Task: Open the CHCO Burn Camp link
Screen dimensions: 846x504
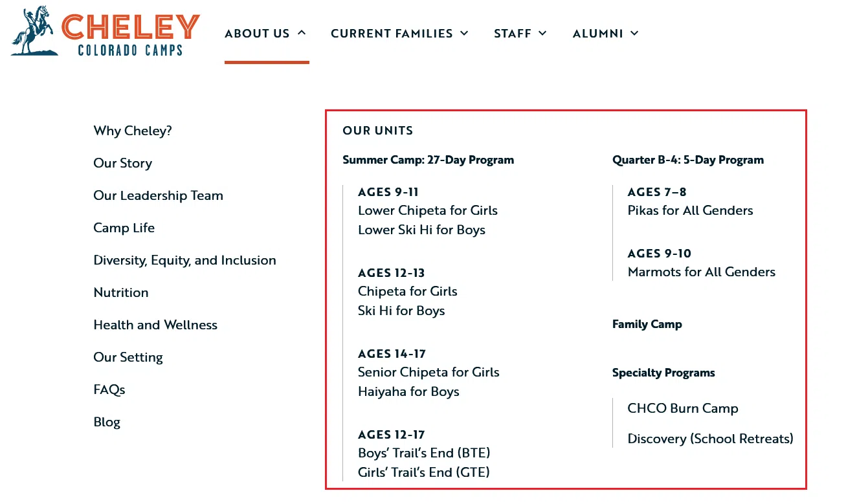Action: [683, 408]
